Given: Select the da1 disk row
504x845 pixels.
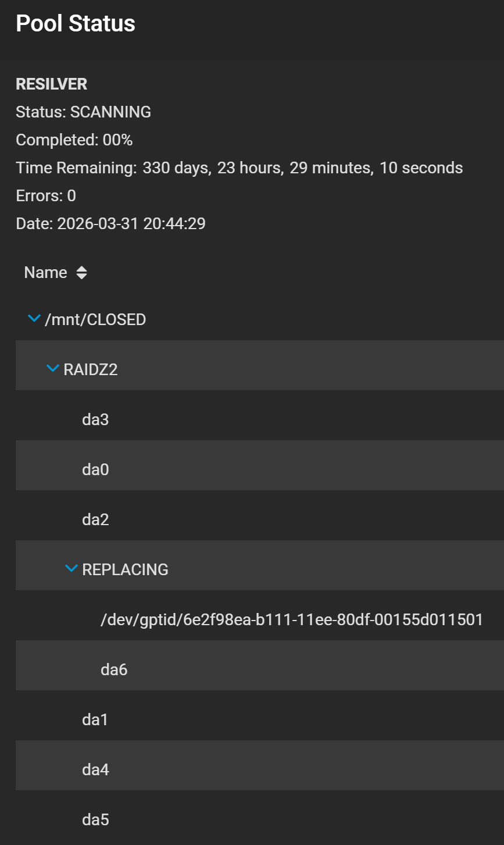Looking at the screenshot, I should tap(95, 719).
